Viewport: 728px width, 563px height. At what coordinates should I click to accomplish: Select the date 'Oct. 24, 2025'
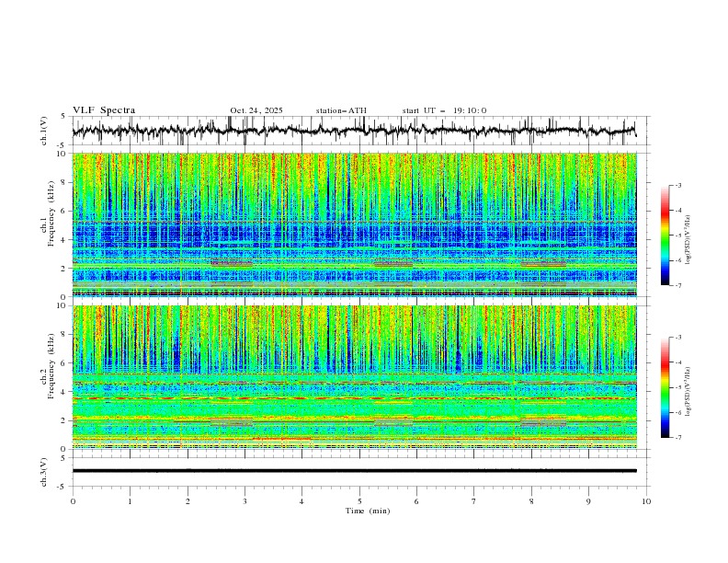(256, 110)
